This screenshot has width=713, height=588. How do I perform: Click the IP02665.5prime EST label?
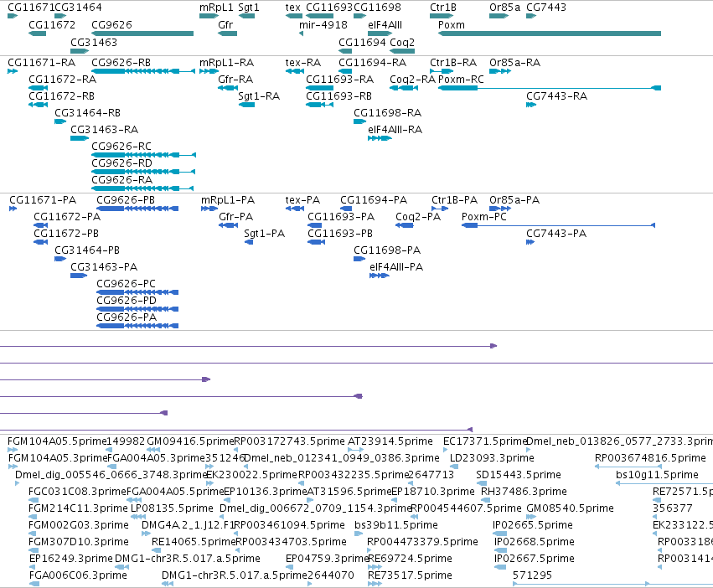coord(533,525)
